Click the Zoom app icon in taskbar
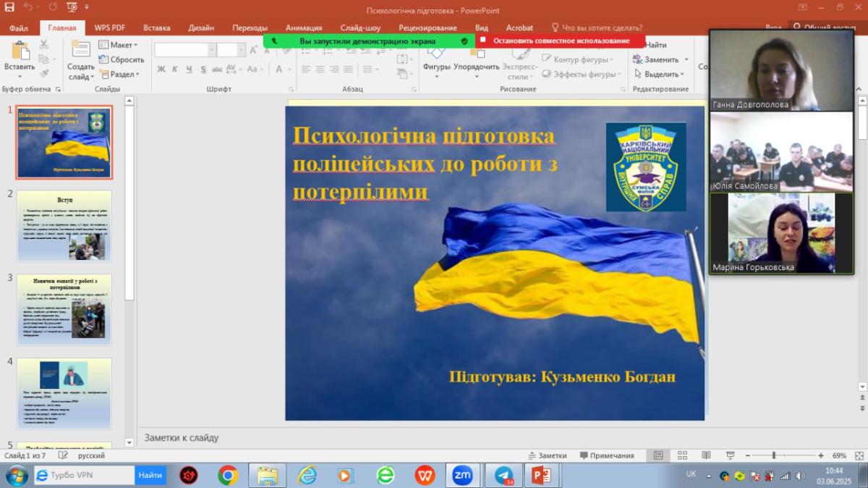This screenshot has height=488, width=868. [462, 475]
